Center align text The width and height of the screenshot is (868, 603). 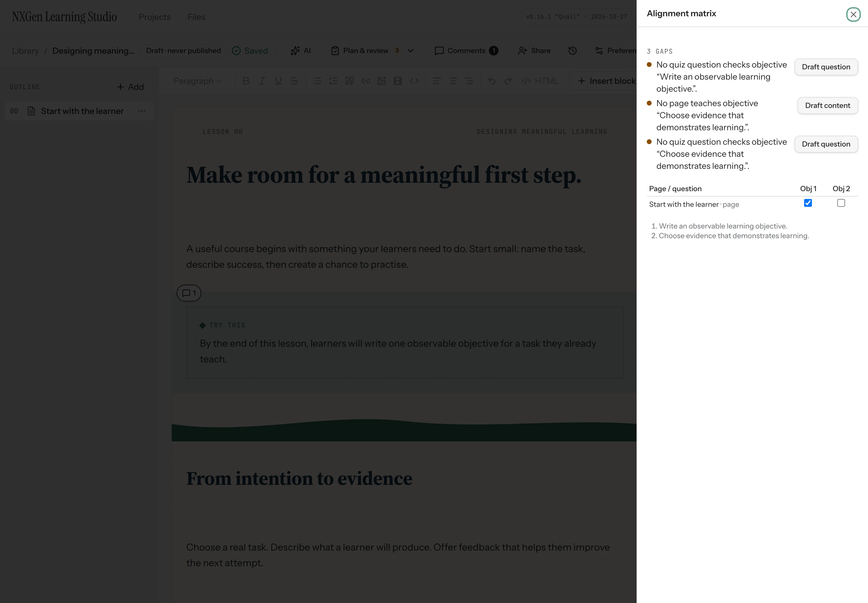coord(453,81)
